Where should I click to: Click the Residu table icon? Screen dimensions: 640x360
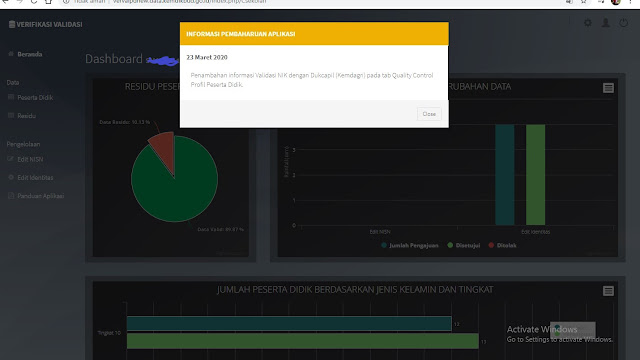tap(11, 116)
